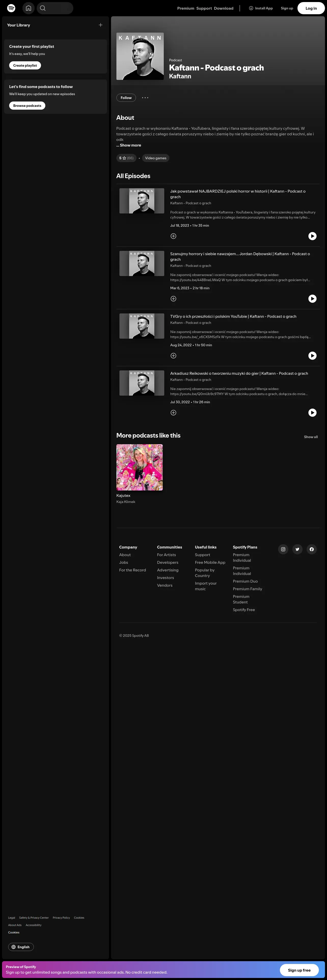Open the English language selector
Image resolution: width=327 pixels, height=980 pixels.
[x=21, y=947]
